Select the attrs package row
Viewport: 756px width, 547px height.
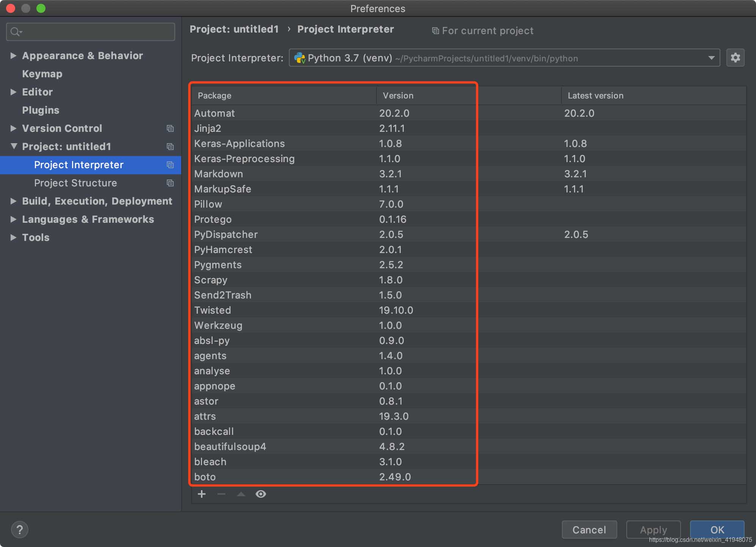[469, 416]
